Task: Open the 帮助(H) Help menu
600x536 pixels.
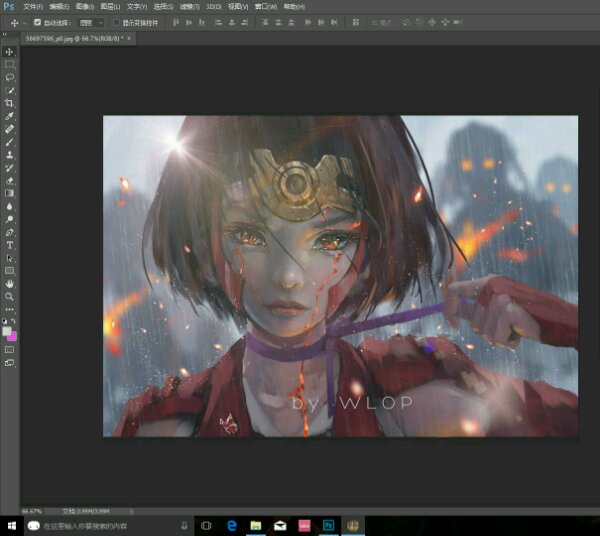Action: [294, 7]
